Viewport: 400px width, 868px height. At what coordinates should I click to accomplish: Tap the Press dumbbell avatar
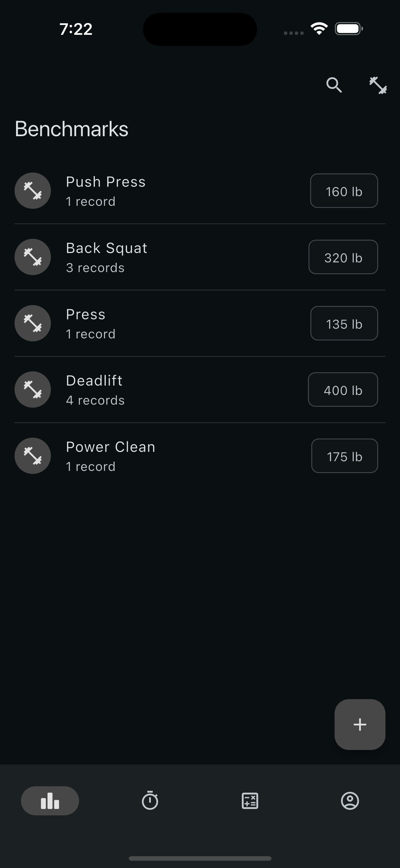coord(33,324)
